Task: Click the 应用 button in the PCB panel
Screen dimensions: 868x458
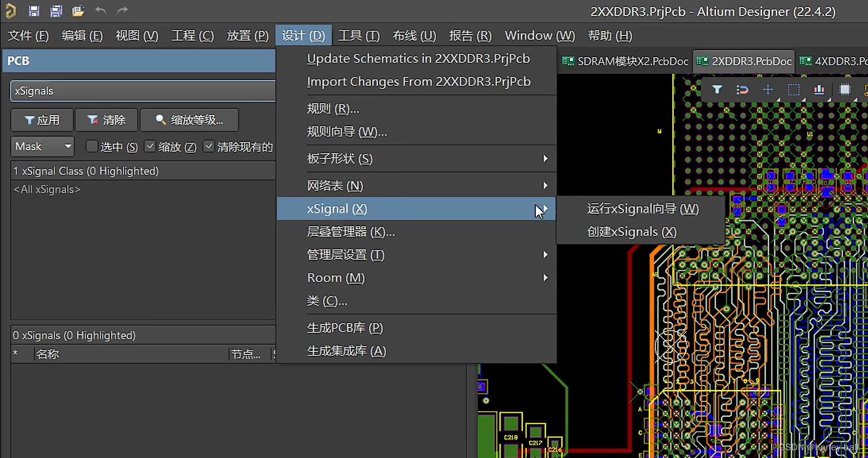Action: 42,120
